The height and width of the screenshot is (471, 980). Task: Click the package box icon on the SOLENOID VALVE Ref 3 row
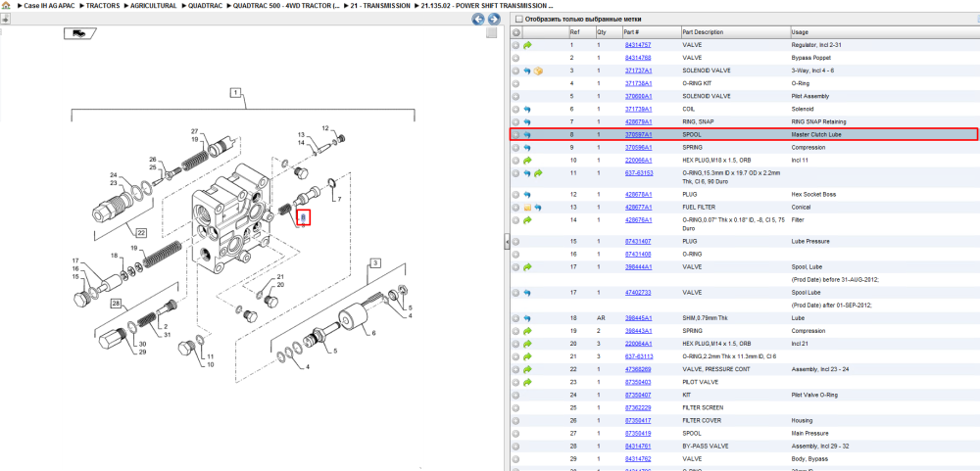pos(538,71)
